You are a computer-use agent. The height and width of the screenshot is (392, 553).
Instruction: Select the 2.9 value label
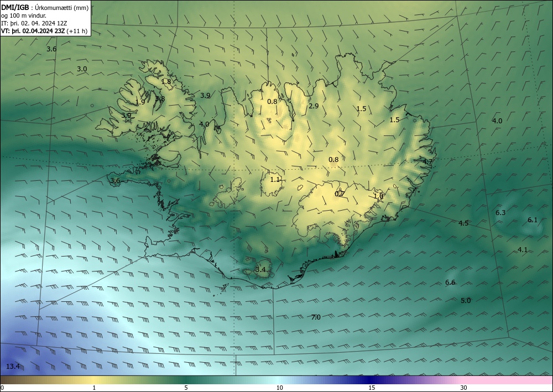point(314,106)
